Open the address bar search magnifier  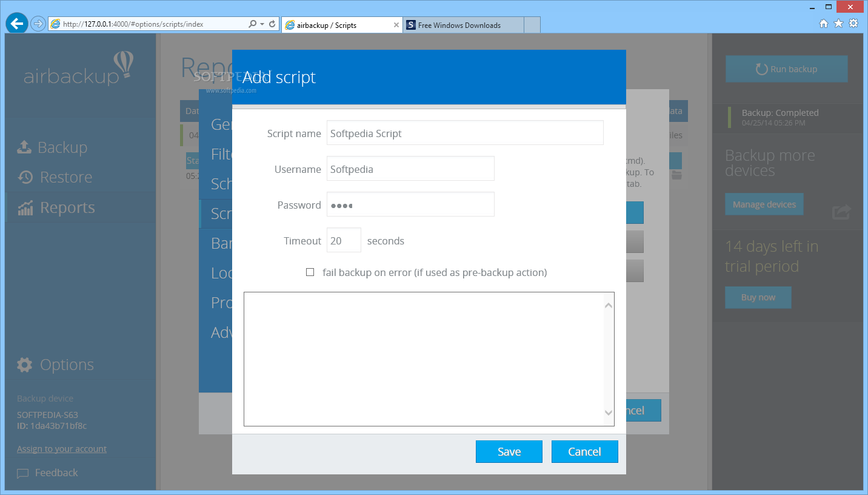(x=253, y=24)
